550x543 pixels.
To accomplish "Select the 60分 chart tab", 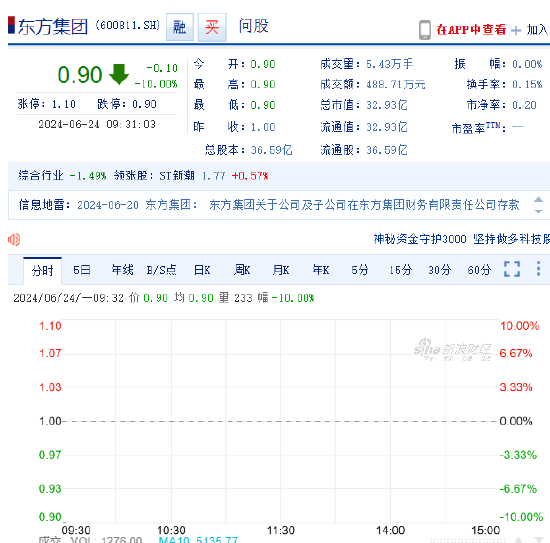I will (479, 270).
